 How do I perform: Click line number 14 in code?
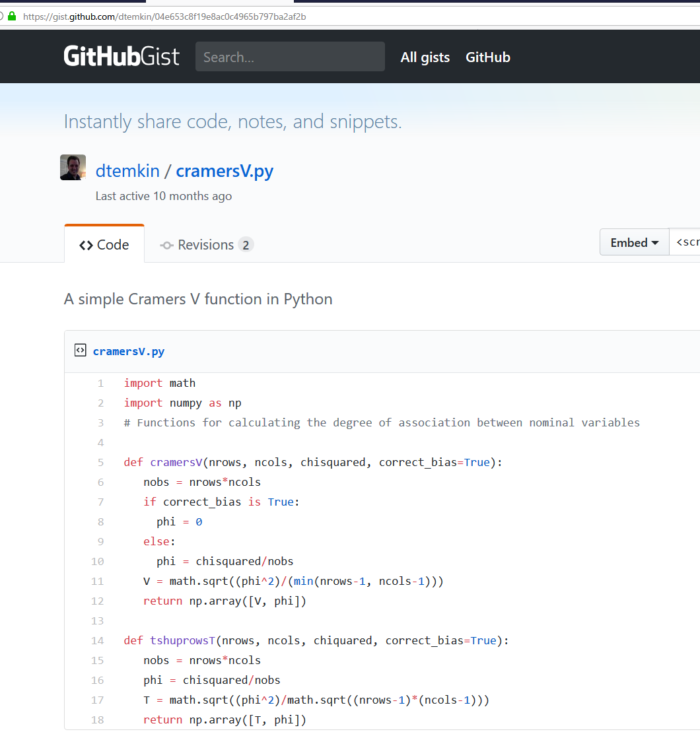(98, 640)
